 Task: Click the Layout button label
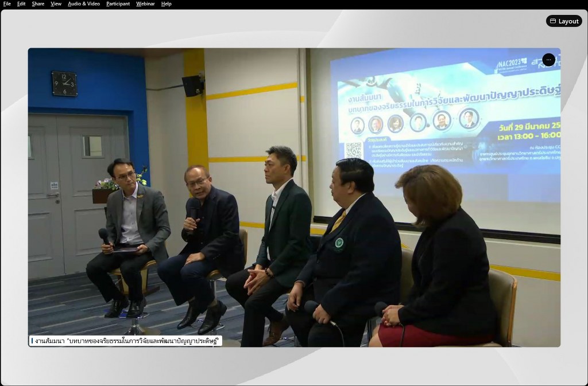click(x=568, y=21)
